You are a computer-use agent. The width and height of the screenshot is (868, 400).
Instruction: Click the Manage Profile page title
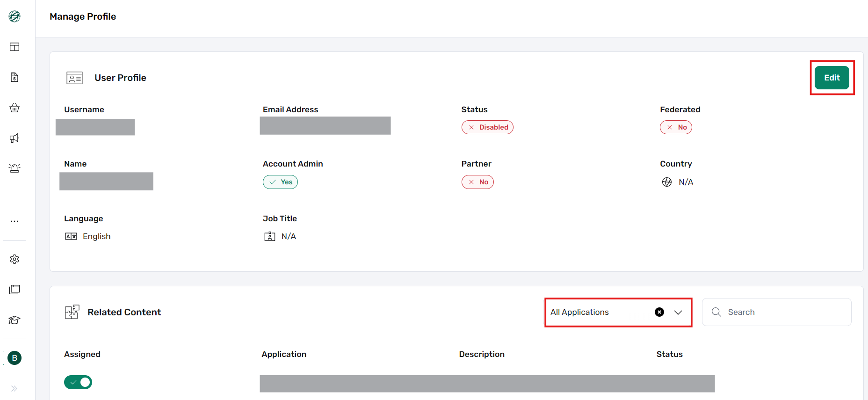83,16
